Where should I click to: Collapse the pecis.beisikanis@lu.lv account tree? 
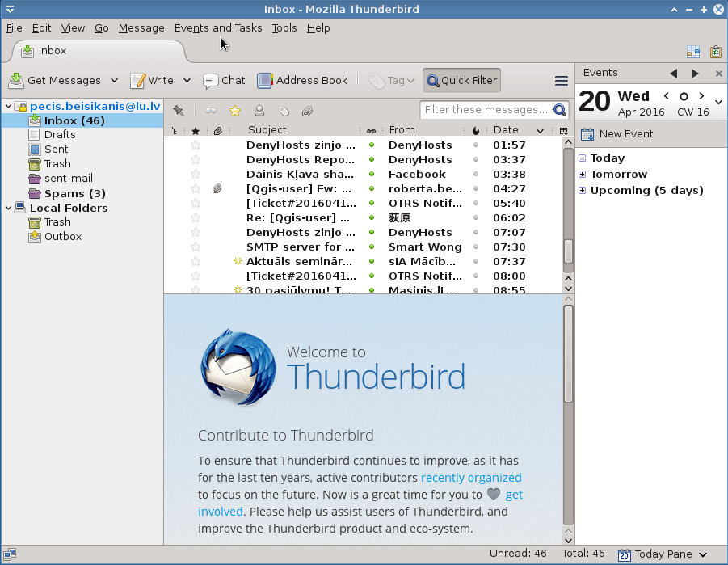click(8, 107)
